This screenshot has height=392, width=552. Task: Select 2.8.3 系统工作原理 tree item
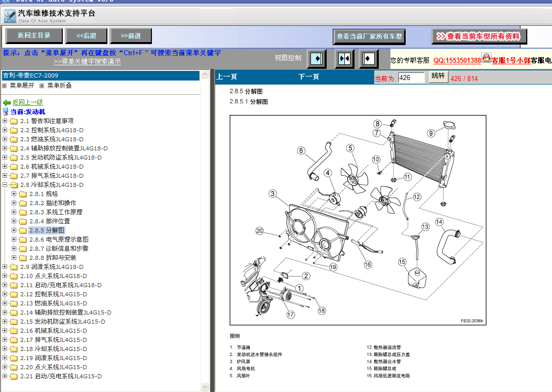coord(56,212)
